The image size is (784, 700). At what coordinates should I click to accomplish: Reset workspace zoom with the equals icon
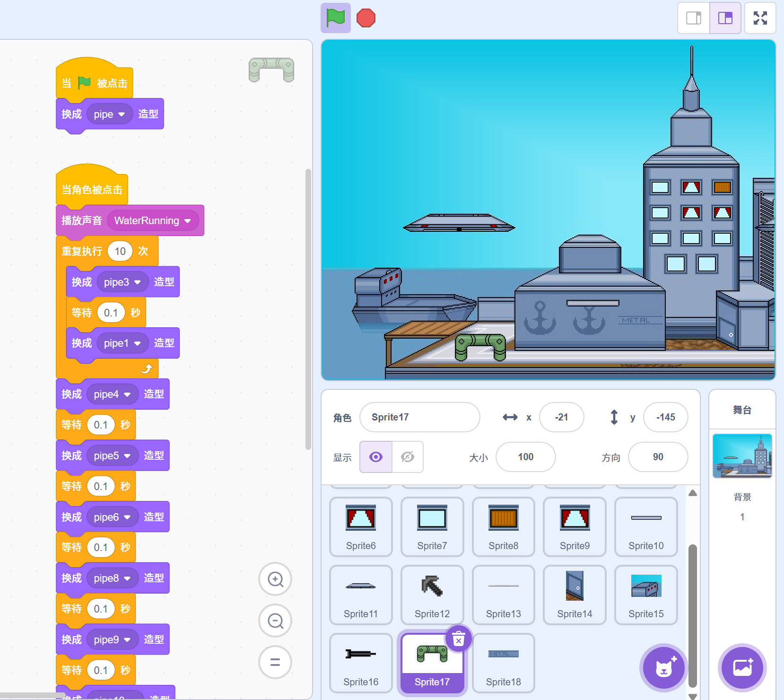(275, 662)
